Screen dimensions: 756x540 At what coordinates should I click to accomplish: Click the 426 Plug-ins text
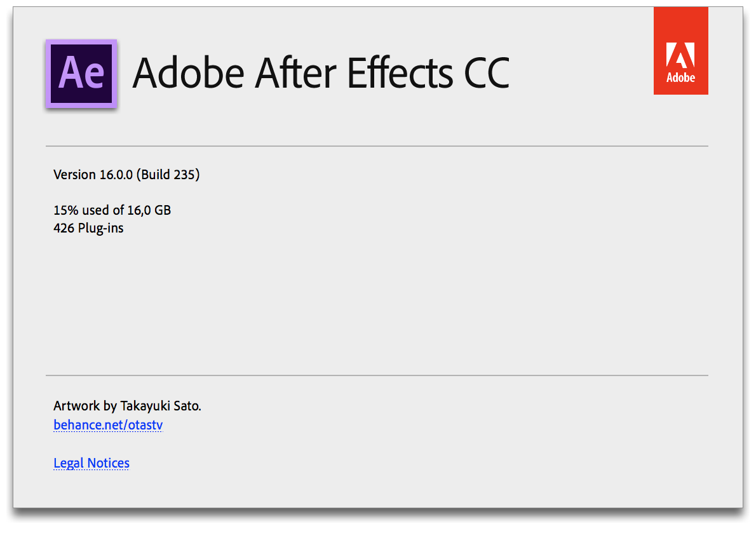coord(89,228)
